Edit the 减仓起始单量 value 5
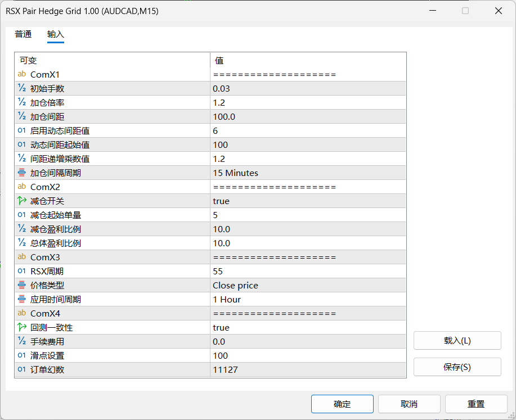 [308, 215]
